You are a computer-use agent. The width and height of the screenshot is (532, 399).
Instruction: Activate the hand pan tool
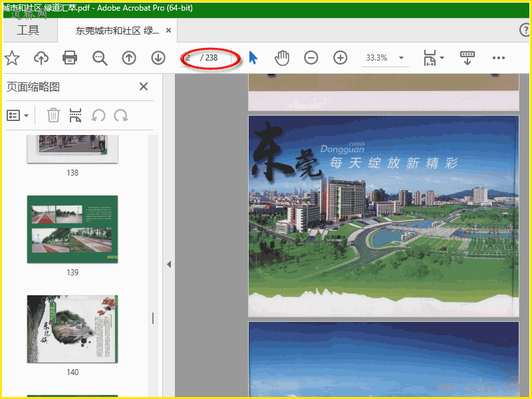click(282, 58)
